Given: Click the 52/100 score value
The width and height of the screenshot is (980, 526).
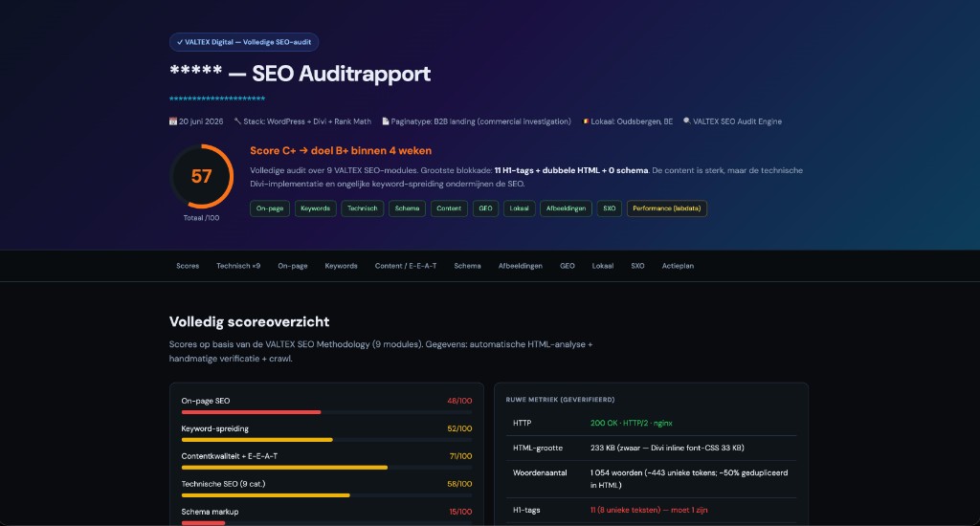Looking at the screenshot, I should pyautogui.click(x=459, y=428).
